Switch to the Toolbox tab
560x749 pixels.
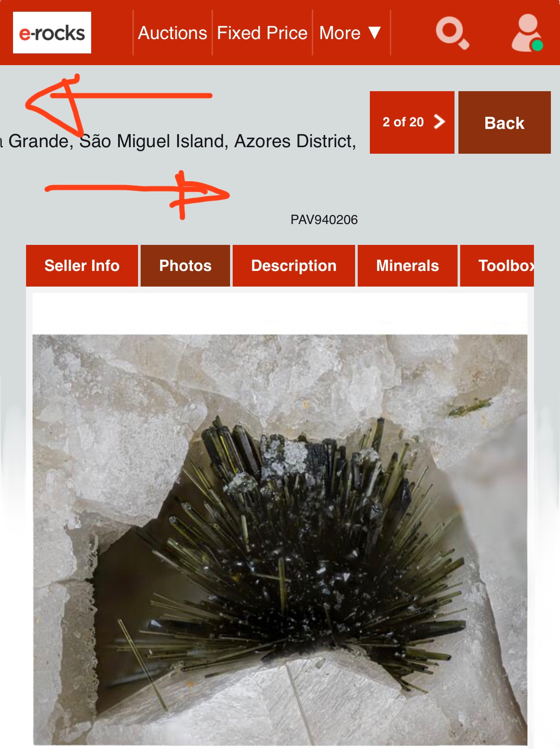pos(497,266)
